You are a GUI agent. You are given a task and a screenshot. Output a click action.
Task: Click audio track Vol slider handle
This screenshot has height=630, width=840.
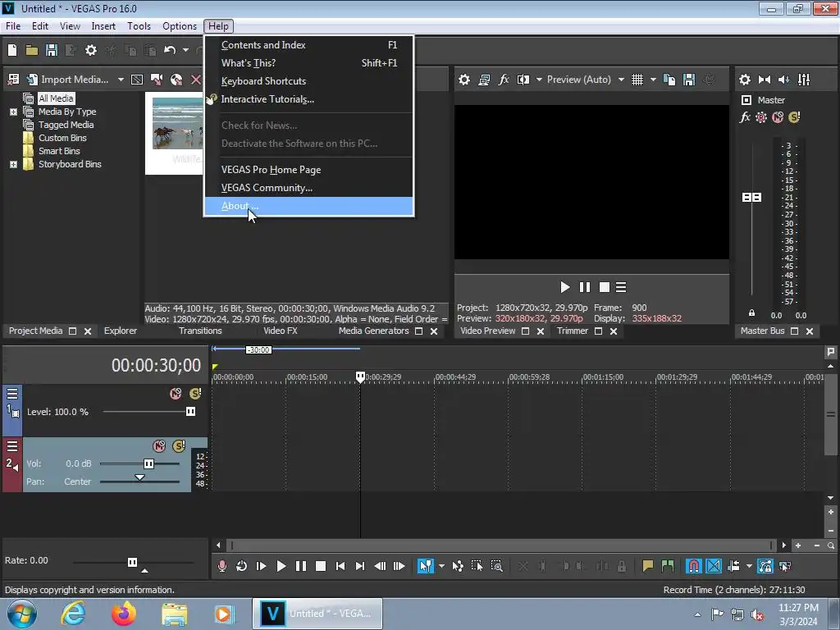[x=148, y=464]
